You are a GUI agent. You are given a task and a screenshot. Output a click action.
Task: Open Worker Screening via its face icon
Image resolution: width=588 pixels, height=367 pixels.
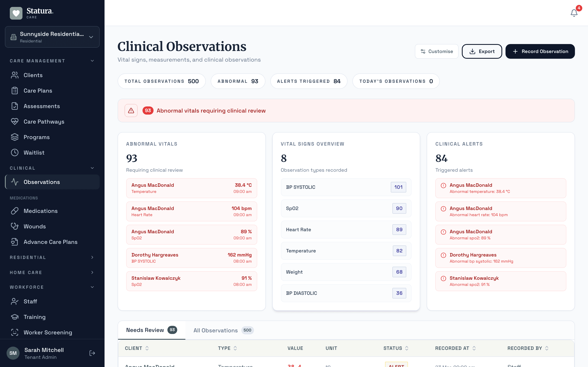(14, 332)
